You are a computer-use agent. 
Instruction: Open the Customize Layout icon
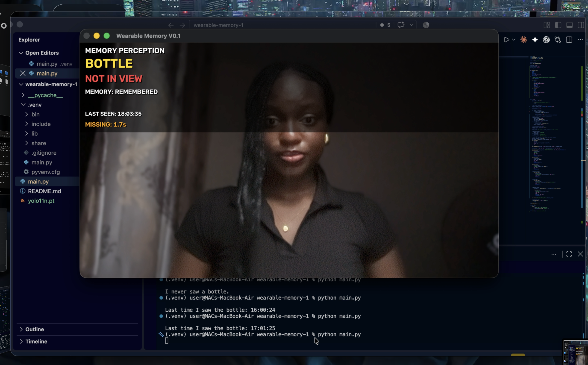547,25
